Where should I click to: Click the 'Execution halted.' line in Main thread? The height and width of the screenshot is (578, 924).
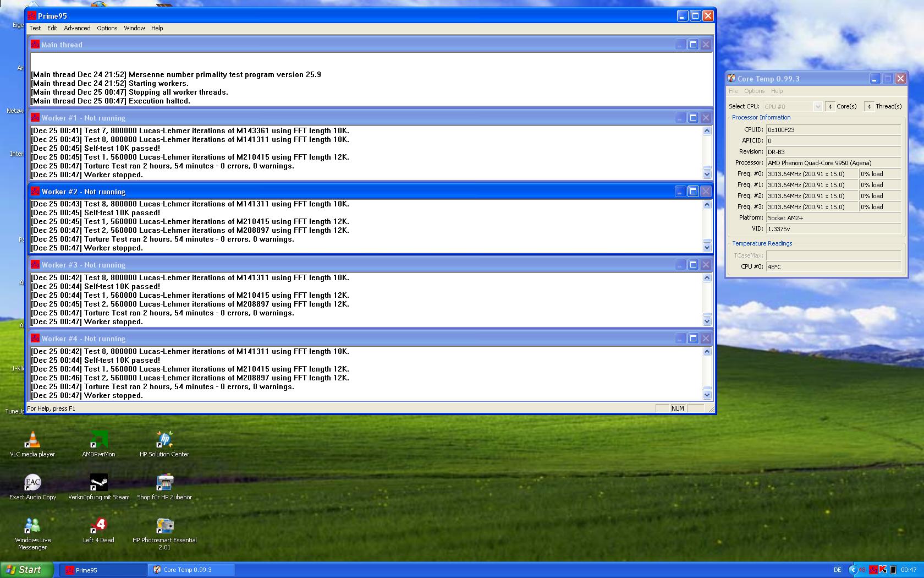[x=111, y=101]
